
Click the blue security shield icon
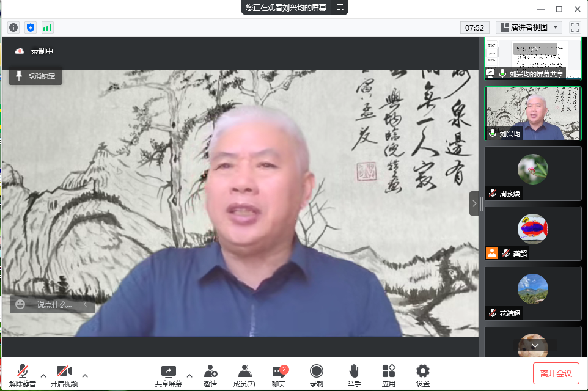[31, 27]
